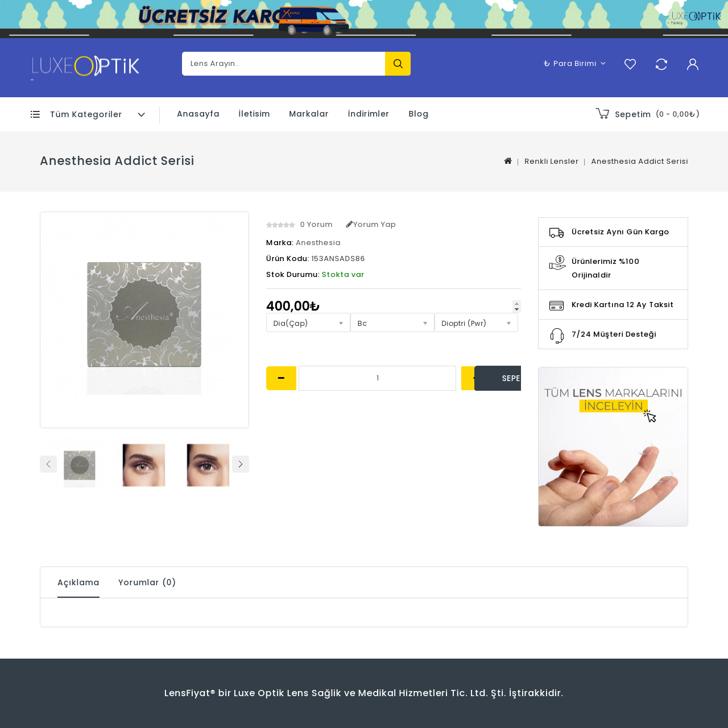The image size is (728, 728).
Task: Click Anesthesia Addict Serisi breadcrumb link
Action: coord(639,162)
